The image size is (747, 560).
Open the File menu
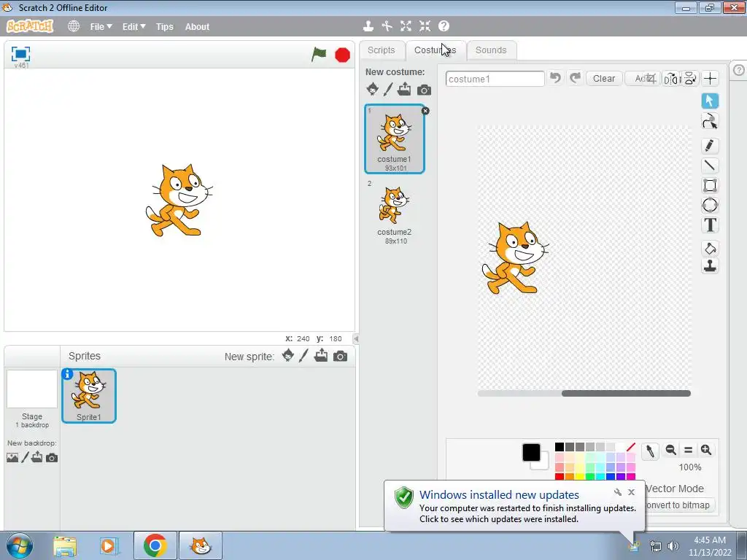(101, 27)
